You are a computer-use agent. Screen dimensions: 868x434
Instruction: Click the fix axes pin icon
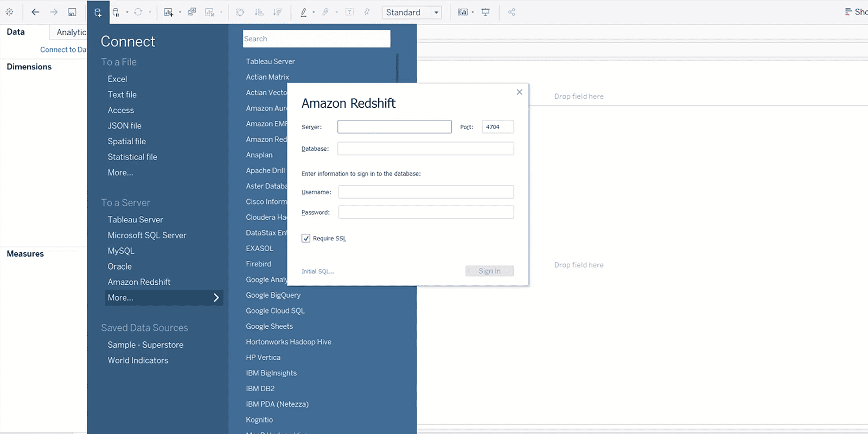click(367, 12)
